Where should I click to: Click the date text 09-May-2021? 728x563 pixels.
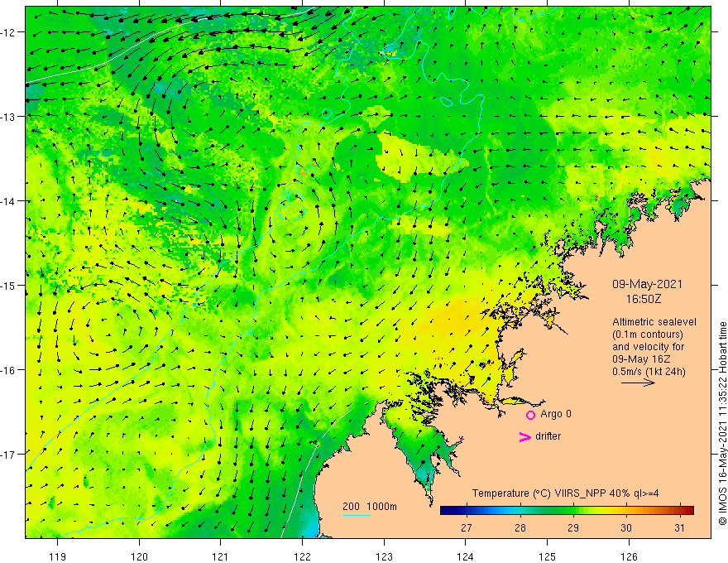point(647,284)
